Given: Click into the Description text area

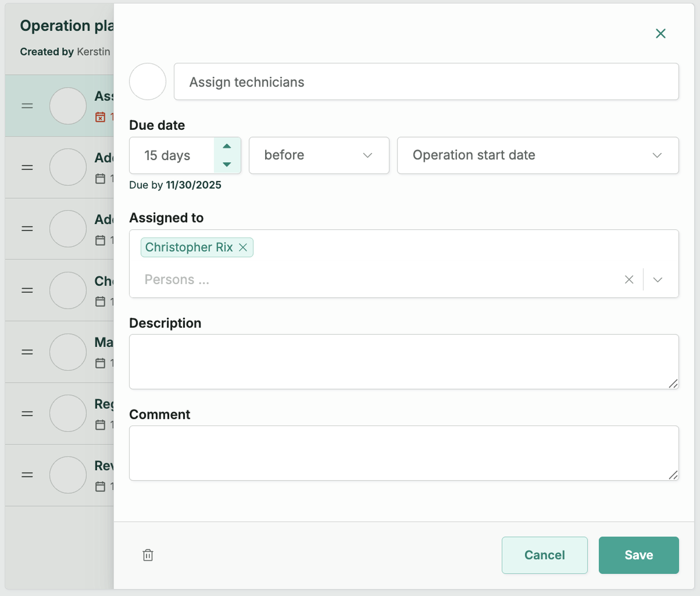Looking at the screenshot, I should point(404,362).
